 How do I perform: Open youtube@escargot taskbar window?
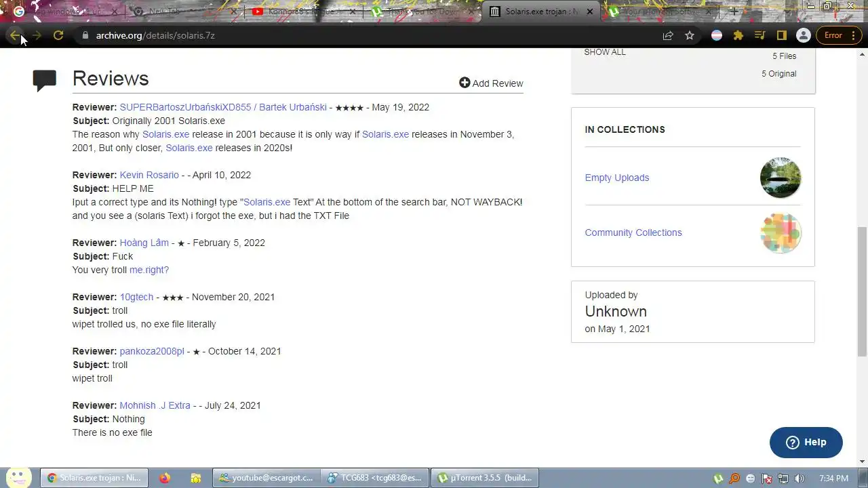pos(265,478)
